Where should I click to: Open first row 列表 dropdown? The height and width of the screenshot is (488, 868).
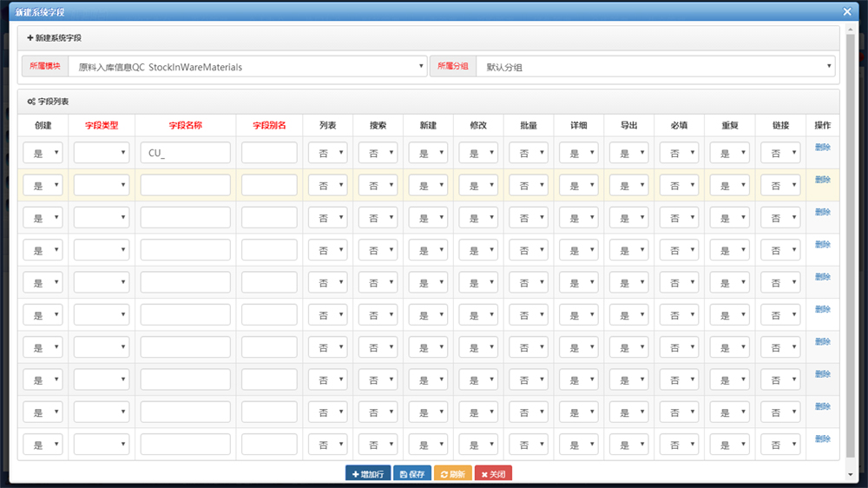[328, 153]
